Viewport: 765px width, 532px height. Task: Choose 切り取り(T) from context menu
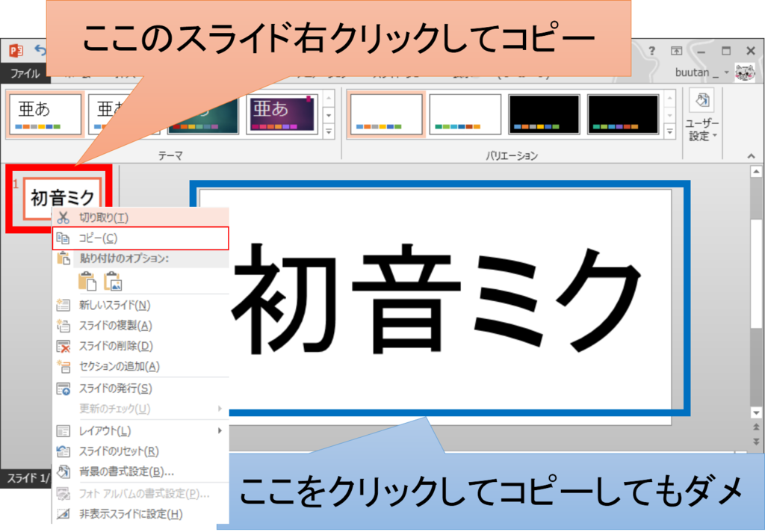click(x=140, y=217)
